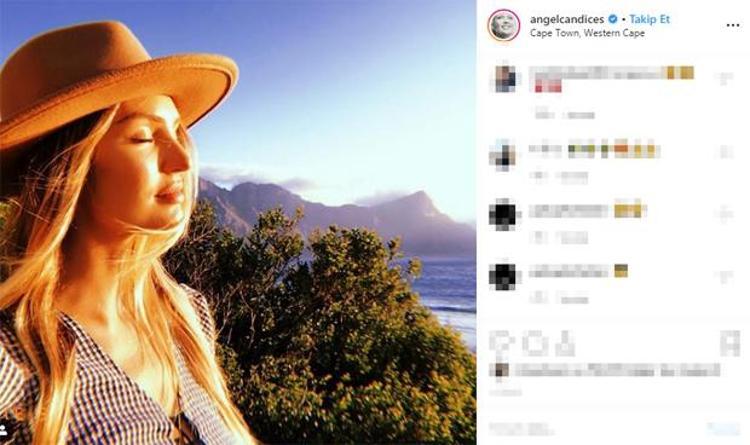Click the pixelated bookmark save icon

730,344
